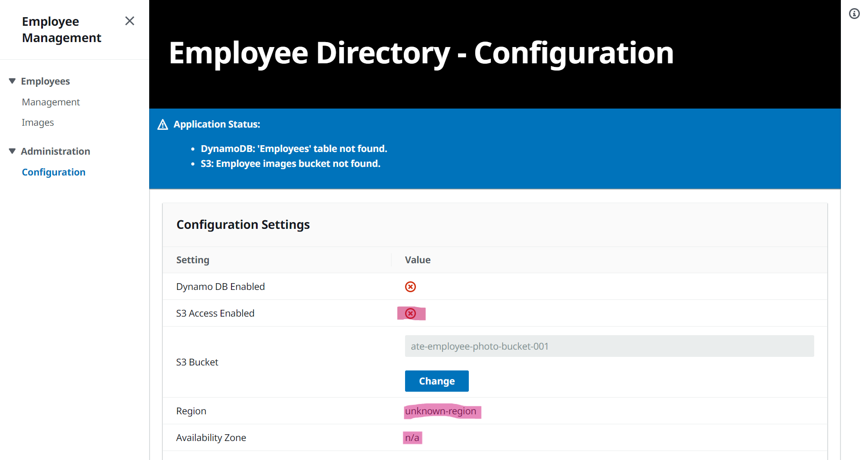This screenshot has width=868, height=460.
Task: Click the Configuration Settings panel heading
Action: pos(243,225)
